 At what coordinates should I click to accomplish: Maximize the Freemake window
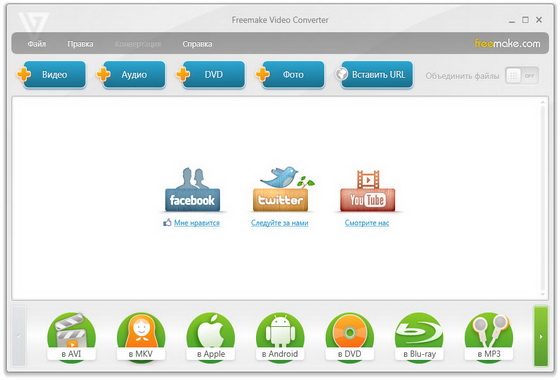(525, 20)
